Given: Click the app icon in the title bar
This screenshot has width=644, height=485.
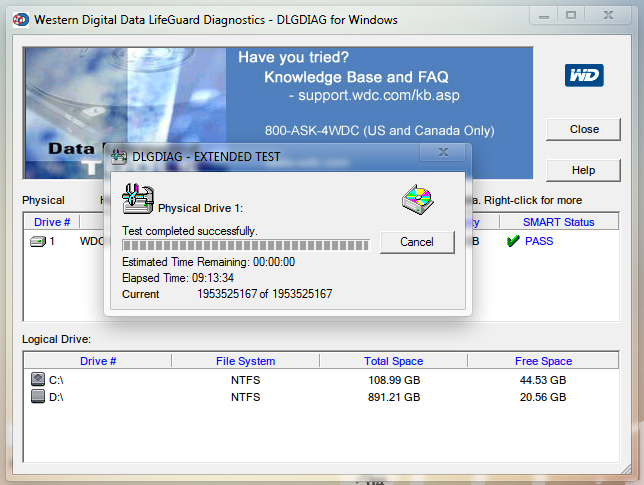Looking at the screenshot, I should click(21, 20).
